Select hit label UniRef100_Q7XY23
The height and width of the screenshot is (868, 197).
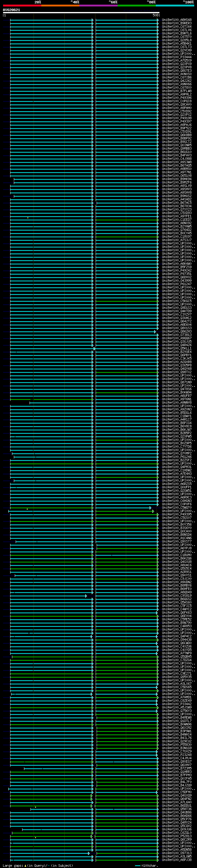(x=177, y=209)
